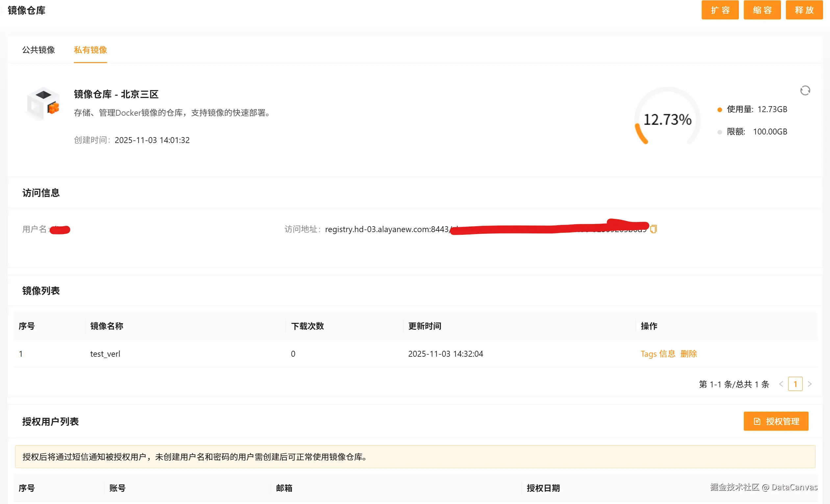Click the quota grey legend dot
830x504 pixels.
[x=719, y=132]
